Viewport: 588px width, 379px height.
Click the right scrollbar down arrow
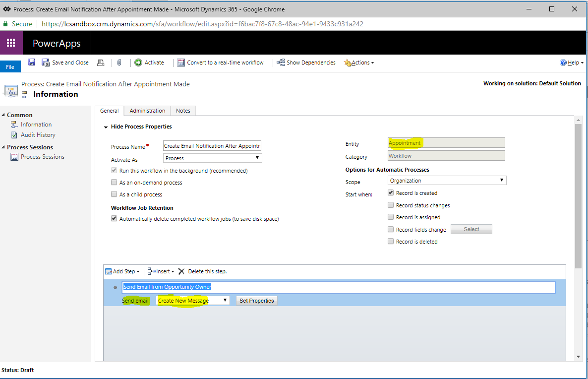(x=578, y=356)
